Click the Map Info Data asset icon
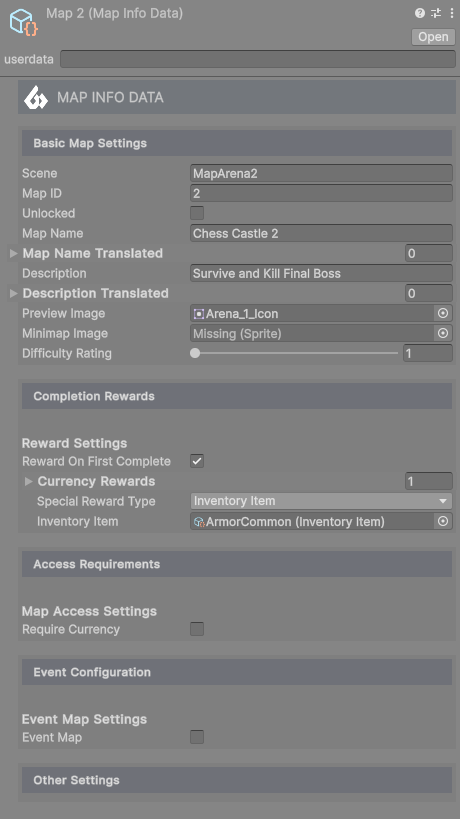 [x=24, y=22]
